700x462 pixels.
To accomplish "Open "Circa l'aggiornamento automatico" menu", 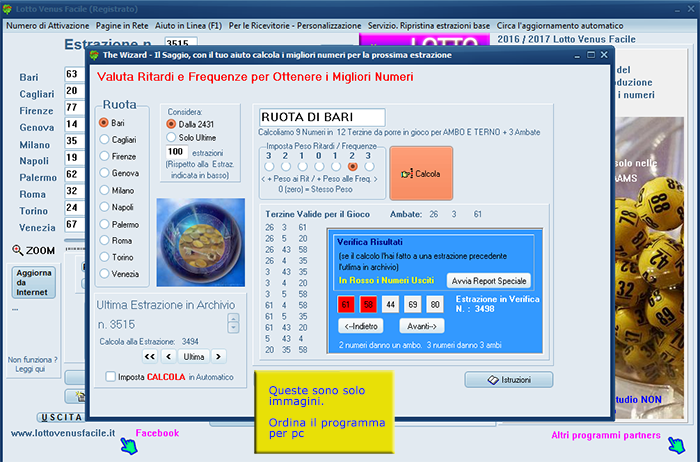I will click(560, 25).
